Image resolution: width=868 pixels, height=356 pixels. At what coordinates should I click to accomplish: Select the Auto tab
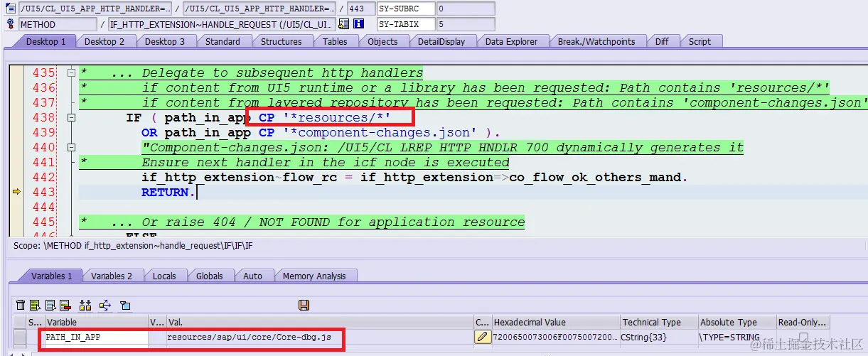pyautogui.click(x=253, y=276)
